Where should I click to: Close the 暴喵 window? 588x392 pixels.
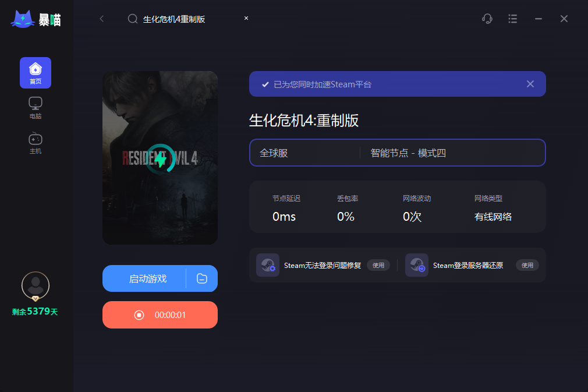(564, 19)
